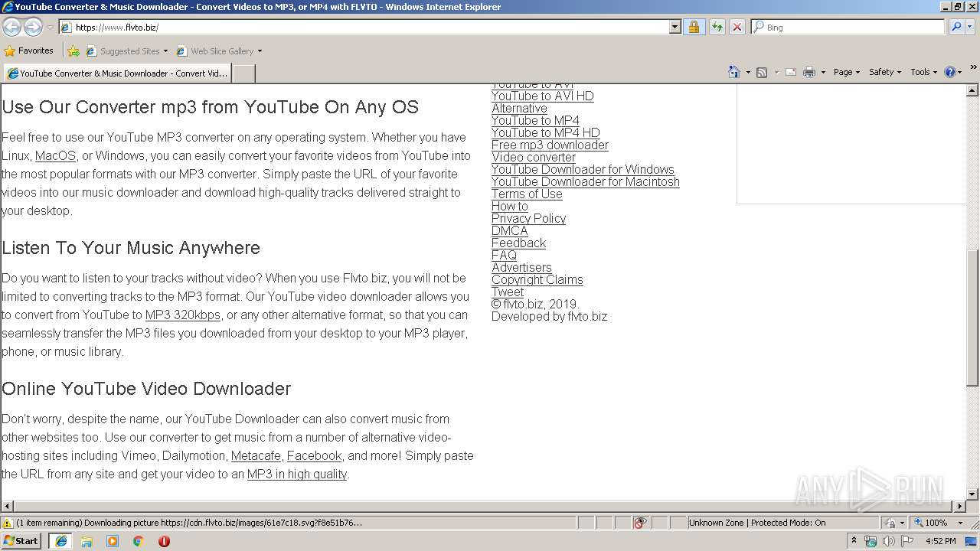The image size is (980, 551).
Task: Click the volume speaker tray icon
Action: 888,541
